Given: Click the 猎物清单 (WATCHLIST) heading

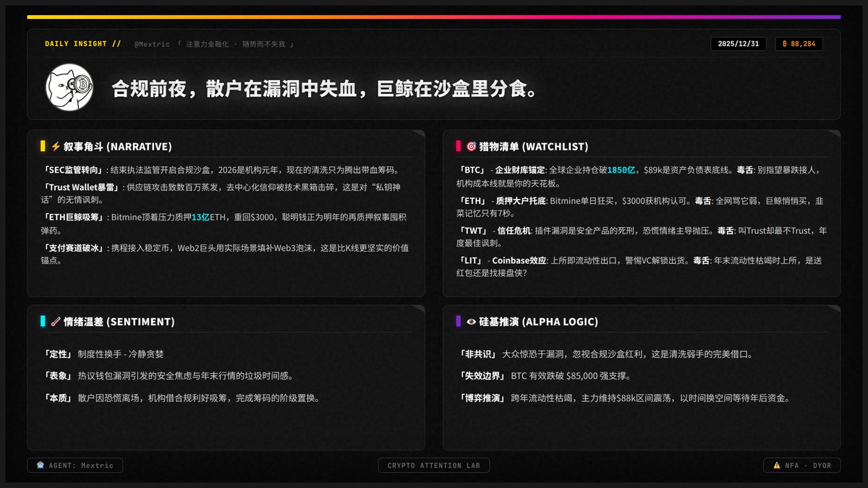Looking at the screenshot, I should pyautogui.click(x=534, y=147).
